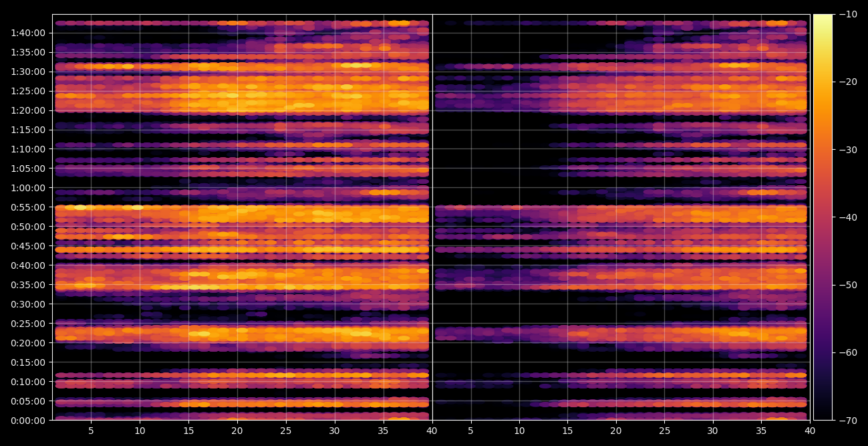
Task: Pick the y-axis tick label 0:50:00
Action: point(28,227)
